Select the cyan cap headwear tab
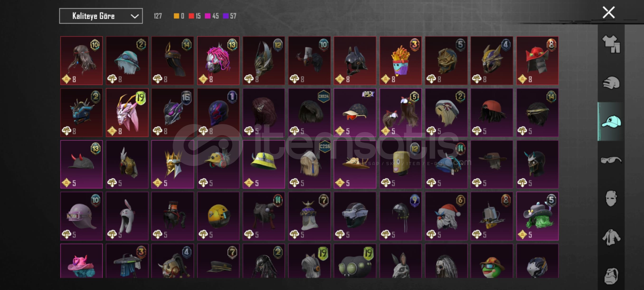 611,122
